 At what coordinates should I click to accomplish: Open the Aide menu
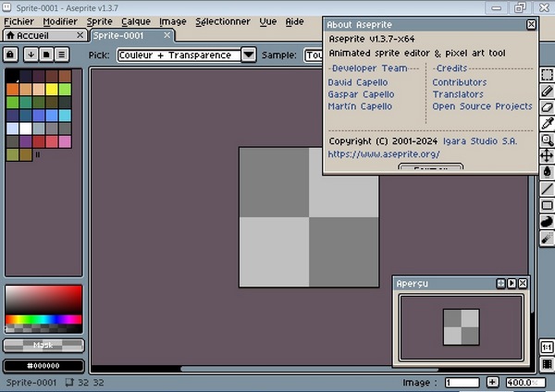(294, 21)
